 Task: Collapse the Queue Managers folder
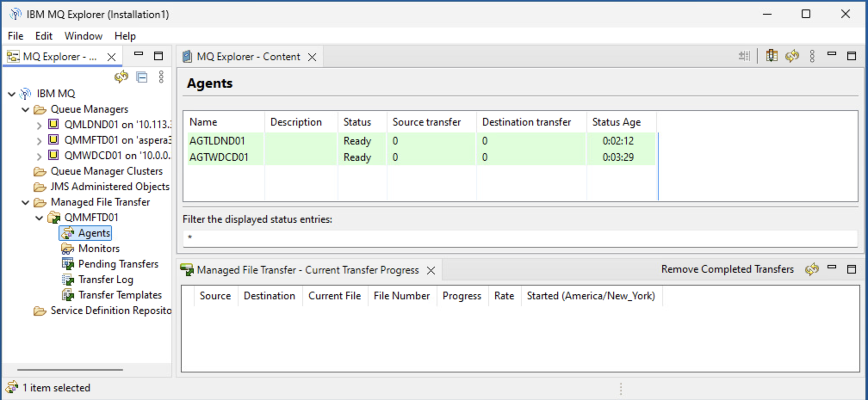click(x=25, y=109)
